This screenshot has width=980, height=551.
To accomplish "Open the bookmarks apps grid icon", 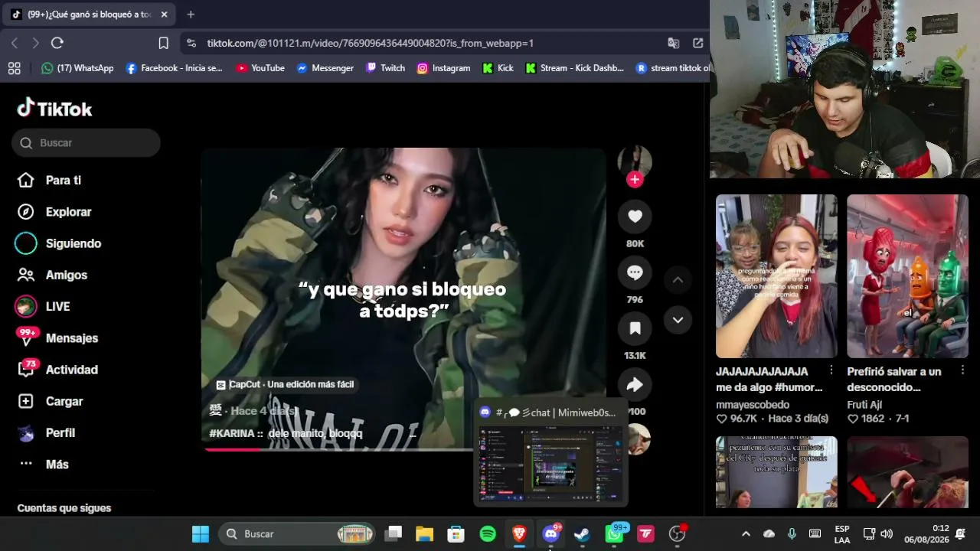I will click(x=14, y=68).
